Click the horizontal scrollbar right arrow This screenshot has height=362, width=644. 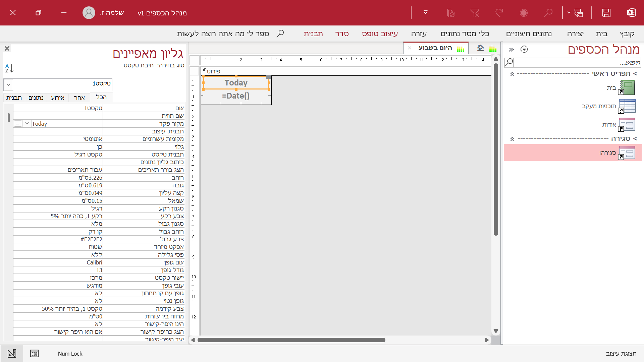click(x=487, y=340)
